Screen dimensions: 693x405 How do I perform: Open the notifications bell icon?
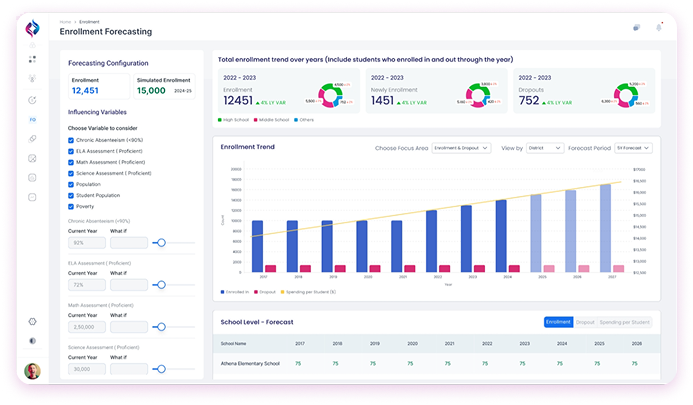659,29
